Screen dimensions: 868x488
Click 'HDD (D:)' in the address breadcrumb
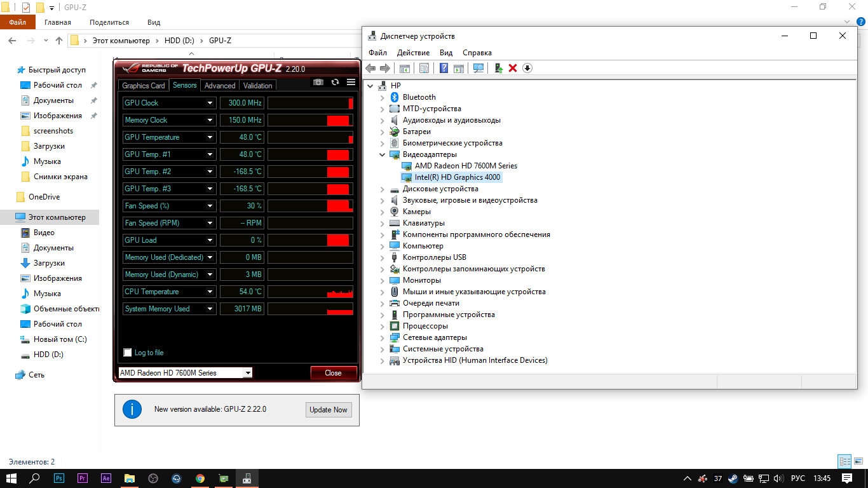tap(180, 41)
